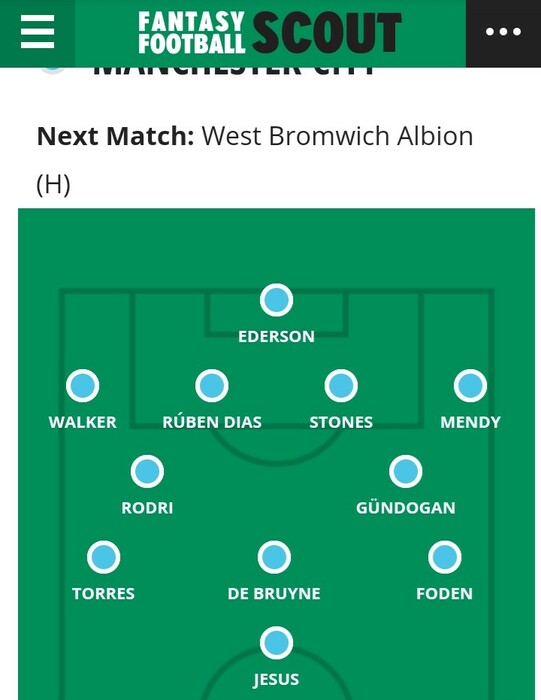Select Jesus's striker circle
The image size is (541, 700).
(276, 643)
